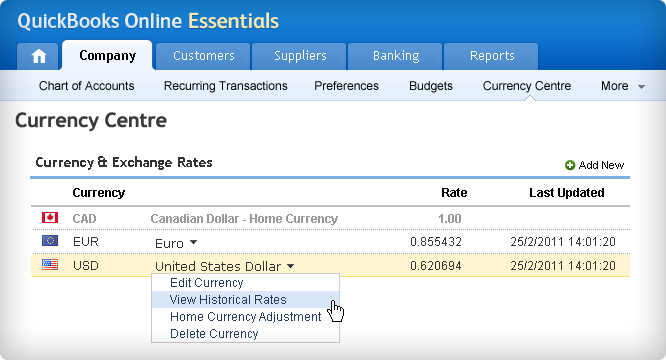The image size is (666, 360).
Task: Click the Currency & Exchange Rates heading
Action: tap(124, 162)
